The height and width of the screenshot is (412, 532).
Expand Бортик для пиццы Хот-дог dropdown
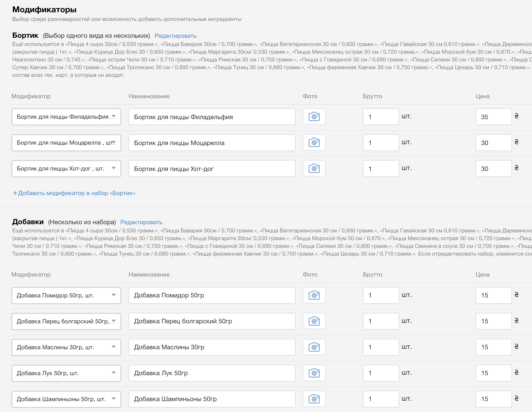click(66, 168)
